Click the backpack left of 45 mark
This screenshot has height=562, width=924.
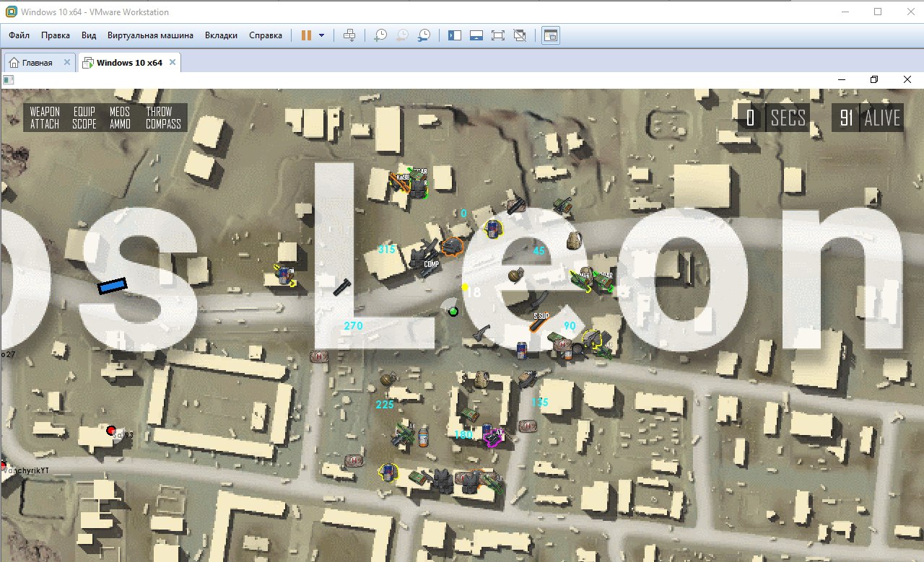(x=575, y=240)
